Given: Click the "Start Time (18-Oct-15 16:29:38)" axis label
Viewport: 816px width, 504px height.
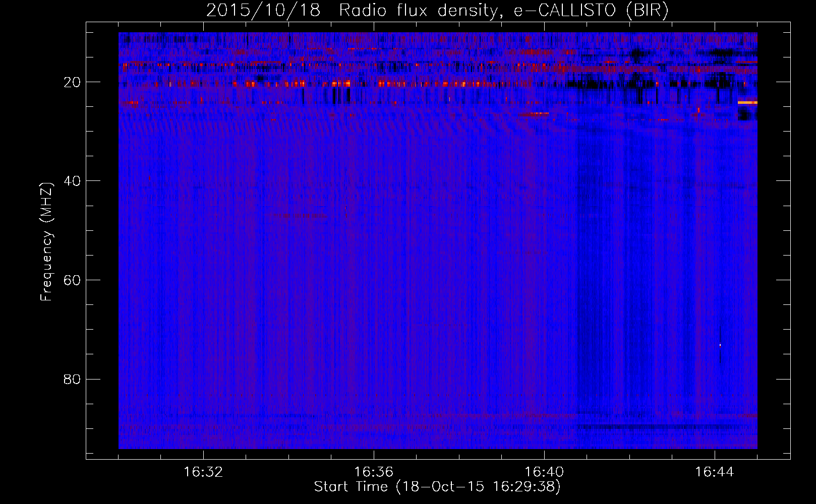Looking at the screenshot, I should point(437,486).
